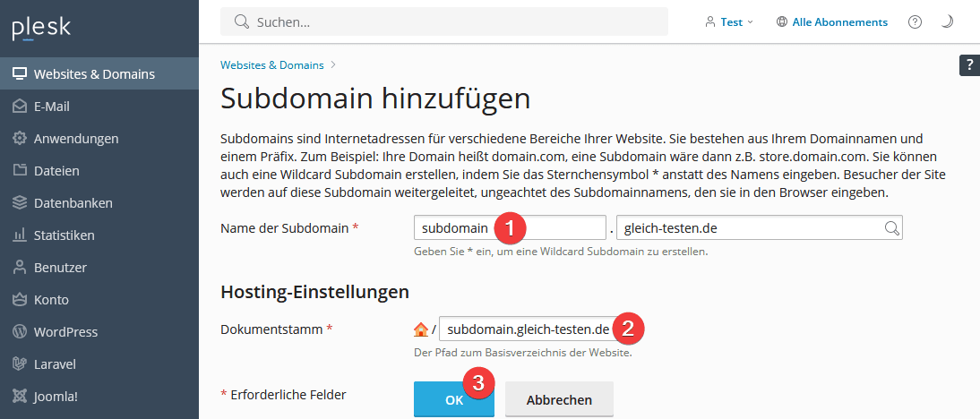Open Laravel section
The image size is (980, 419).
click(x=99, y=364)
